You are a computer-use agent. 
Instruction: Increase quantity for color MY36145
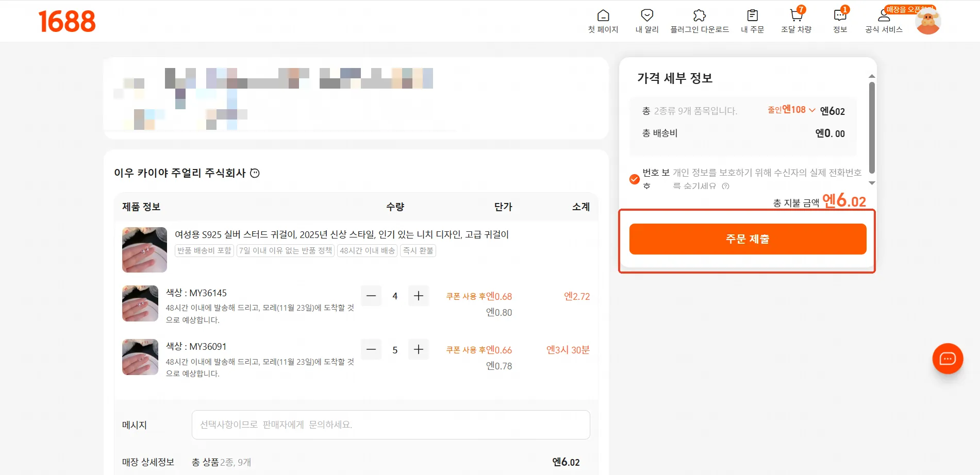(419, 296)
